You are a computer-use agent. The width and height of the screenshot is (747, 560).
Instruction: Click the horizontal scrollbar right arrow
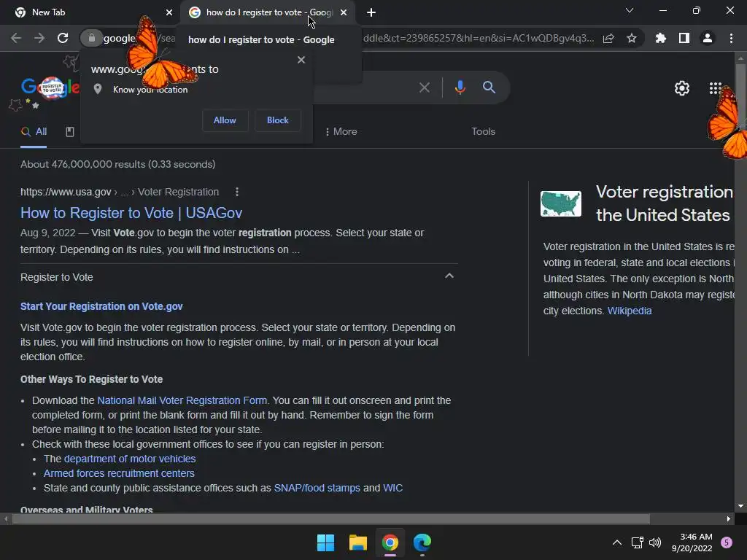click(729, 519)
